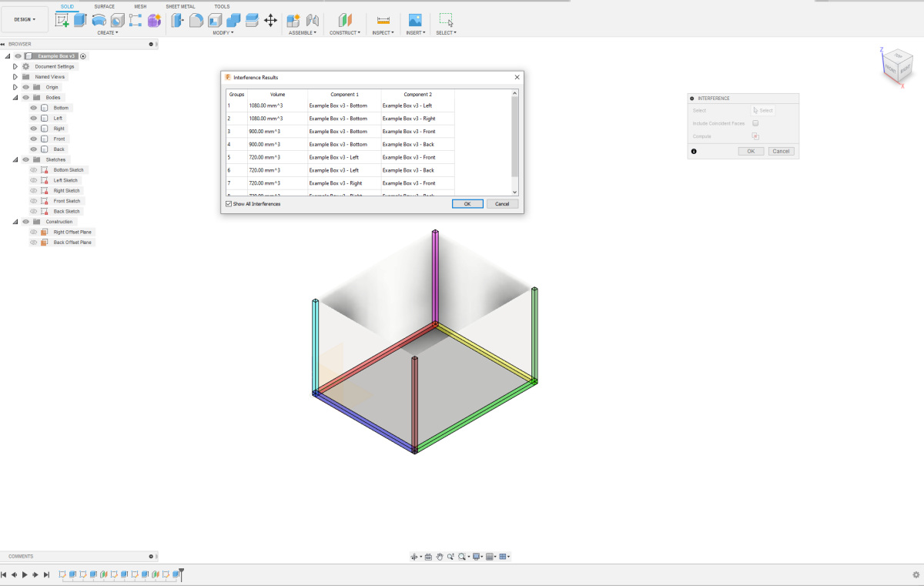Hide the Left body
The height and width of the screenshot is (586, 924).
33,119
